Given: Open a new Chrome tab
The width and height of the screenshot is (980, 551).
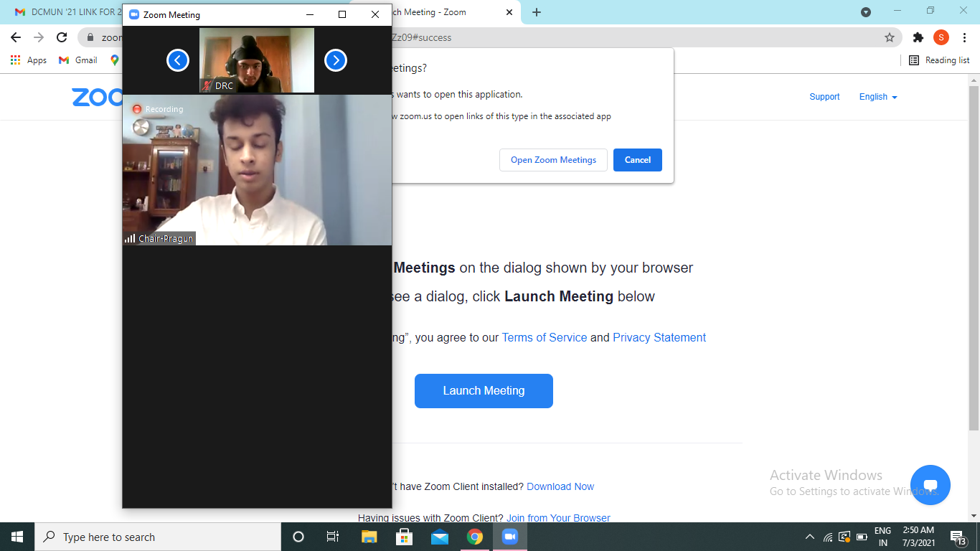Looking at the screenshot, I should 537,12.
